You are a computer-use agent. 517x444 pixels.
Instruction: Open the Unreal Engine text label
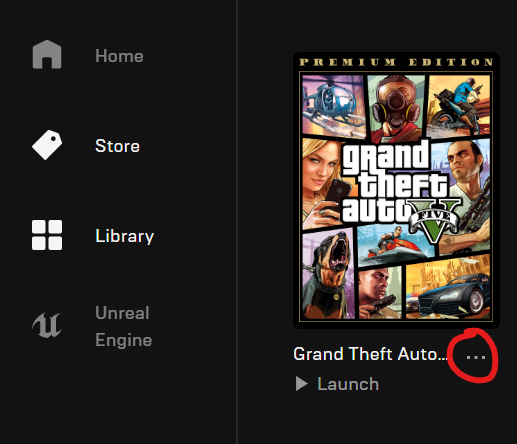point(123,326)
